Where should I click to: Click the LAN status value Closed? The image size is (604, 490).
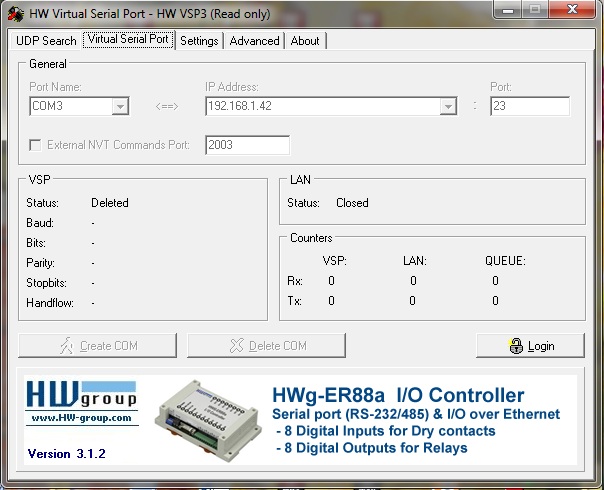click(x=352, y=203)
